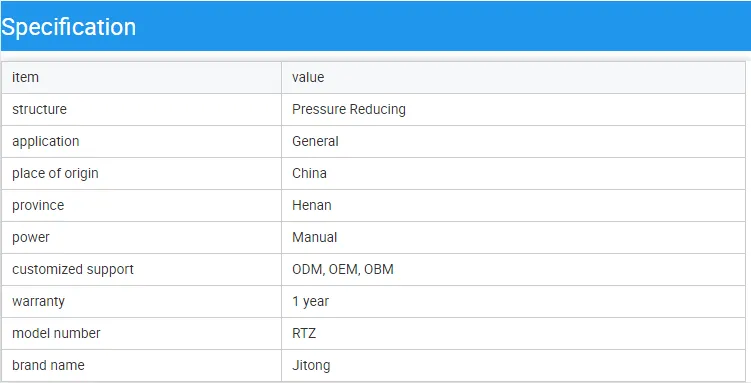Click the 'application' row label

46,141
